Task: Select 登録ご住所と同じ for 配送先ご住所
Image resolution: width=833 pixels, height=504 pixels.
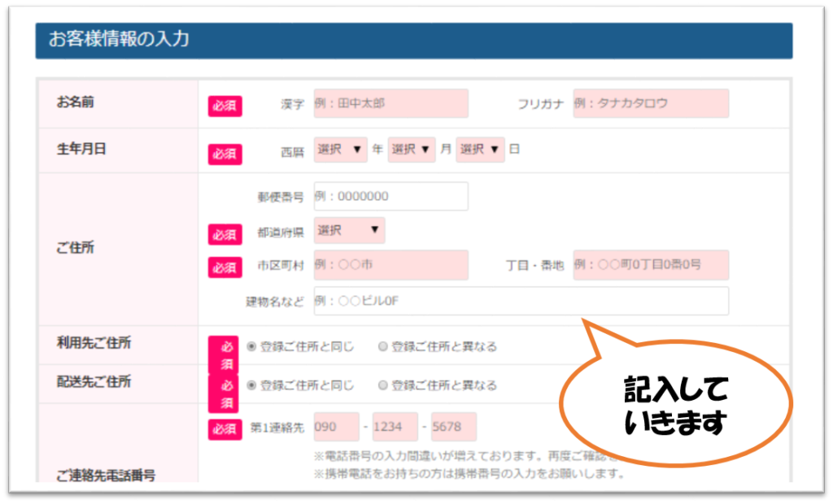Action: pyautogui.click(x=251, y=385)
